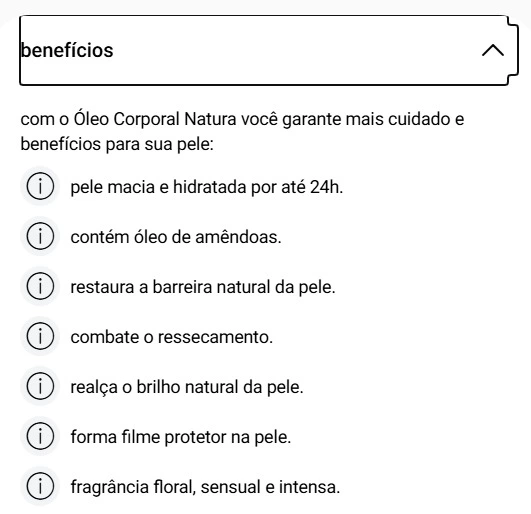This screenshot has width=531, height=514.
Task: Click the restaura a barreira natural da pele text
Action: [x=203, y=287]
